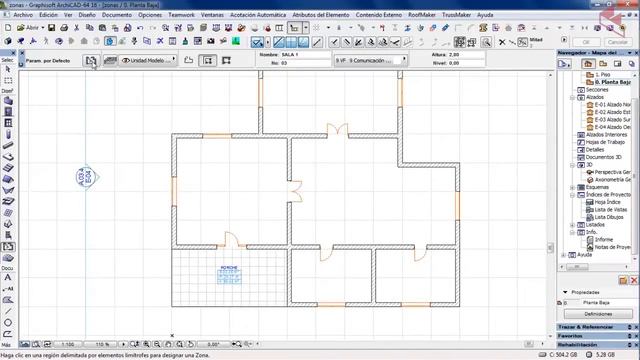Open the Ventanas menu
This screenshot has width=640, height=360.
click(x=212, y=15)
